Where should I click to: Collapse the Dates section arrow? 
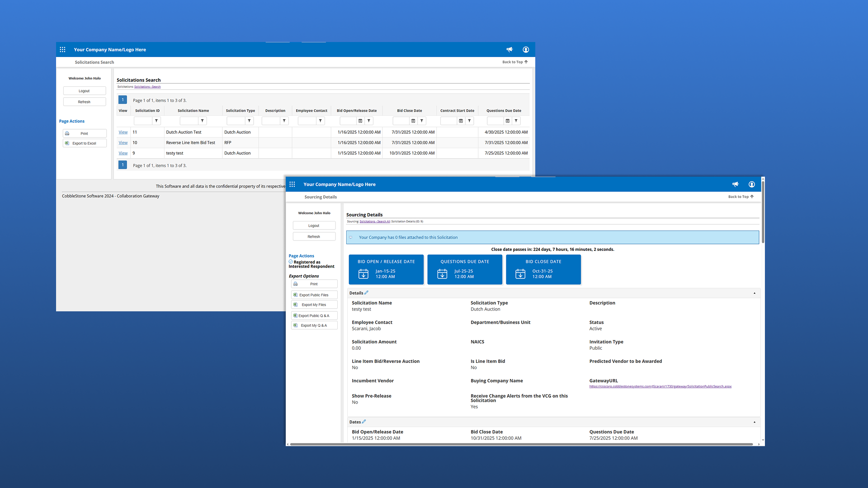pyautogui.click(x=755, y=422)
